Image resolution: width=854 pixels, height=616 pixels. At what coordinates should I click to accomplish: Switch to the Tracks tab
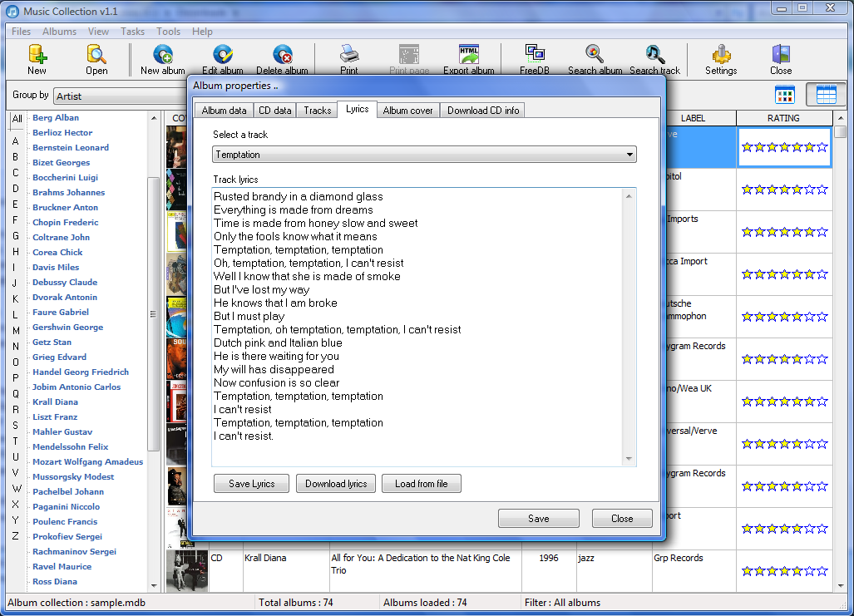[318, 111]
